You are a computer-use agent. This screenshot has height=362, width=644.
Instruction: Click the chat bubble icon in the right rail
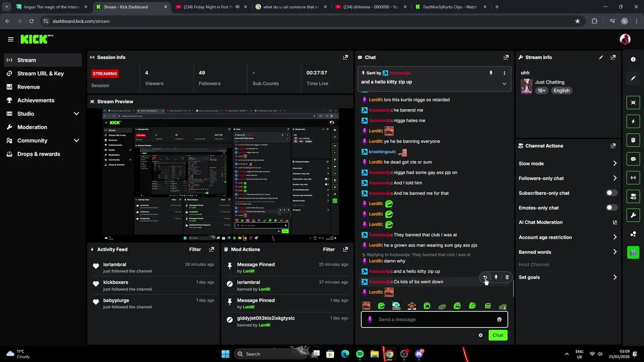point(633,159)
